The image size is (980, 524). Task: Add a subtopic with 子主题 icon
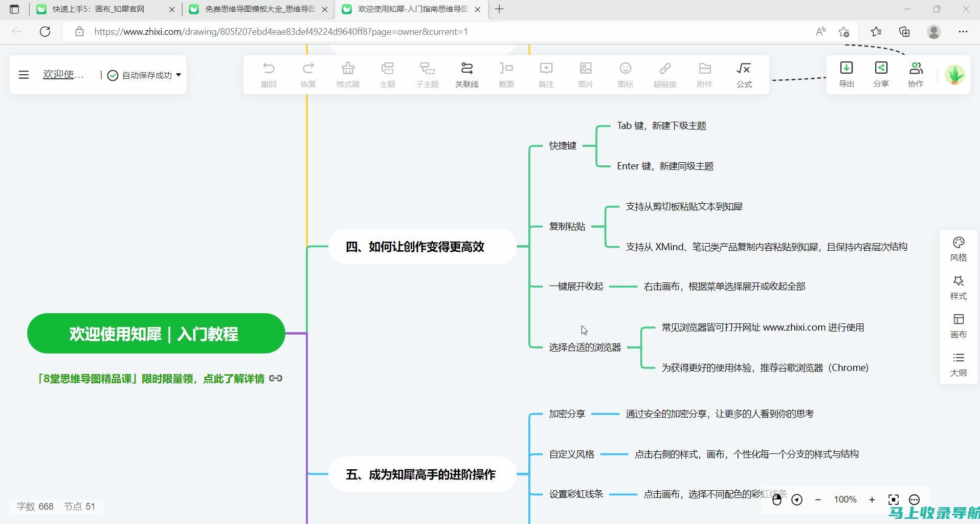(427, 75)
